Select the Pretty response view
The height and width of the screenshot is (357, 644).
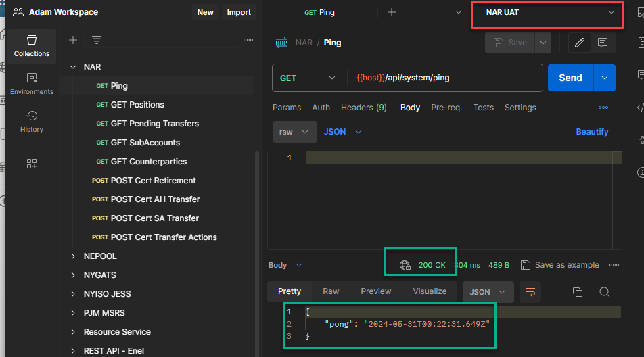(x=290, y=291)
